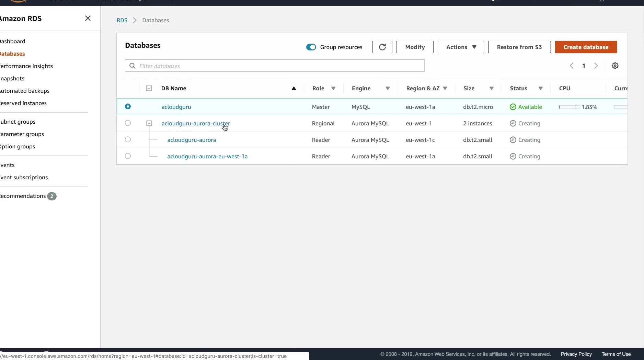Sort by DB Name column arrow
644x360 pixels.
(294, 88)
